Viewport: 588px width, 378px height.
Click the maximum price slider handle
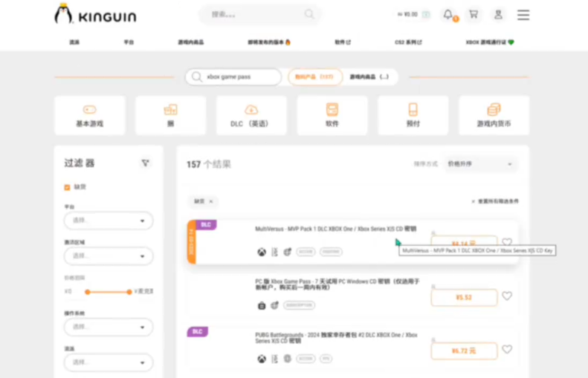click(x=129, y=292)
